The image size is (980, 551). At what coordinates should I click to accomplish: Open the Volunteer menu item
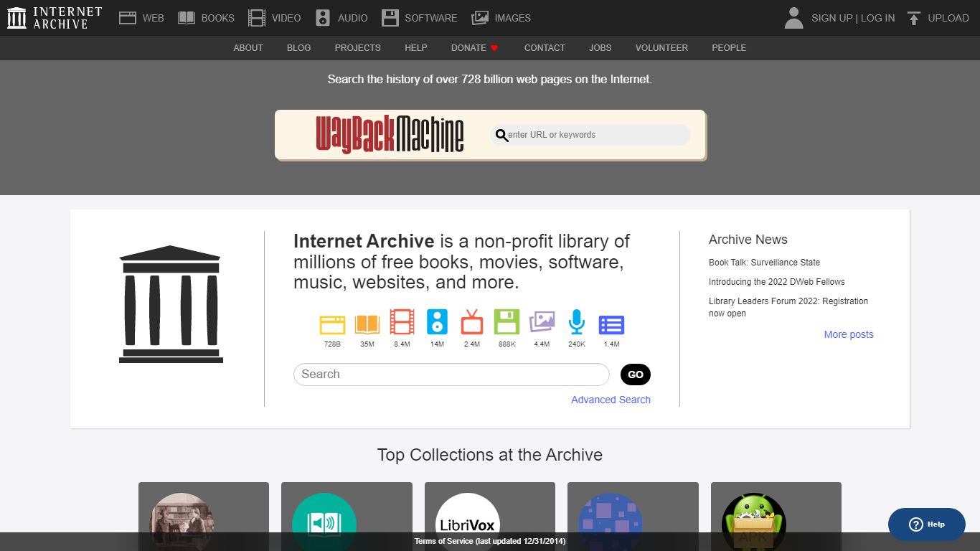(x=661, y=48)
